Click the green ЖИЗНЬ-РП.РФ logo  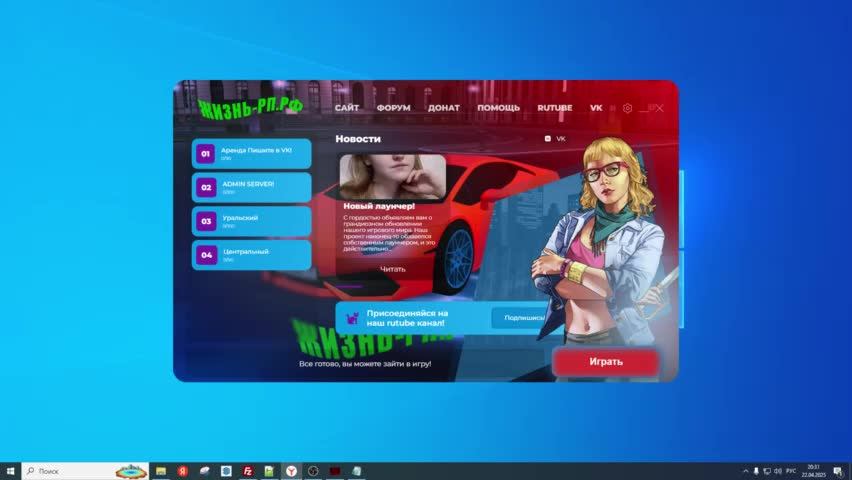point(250,108)
